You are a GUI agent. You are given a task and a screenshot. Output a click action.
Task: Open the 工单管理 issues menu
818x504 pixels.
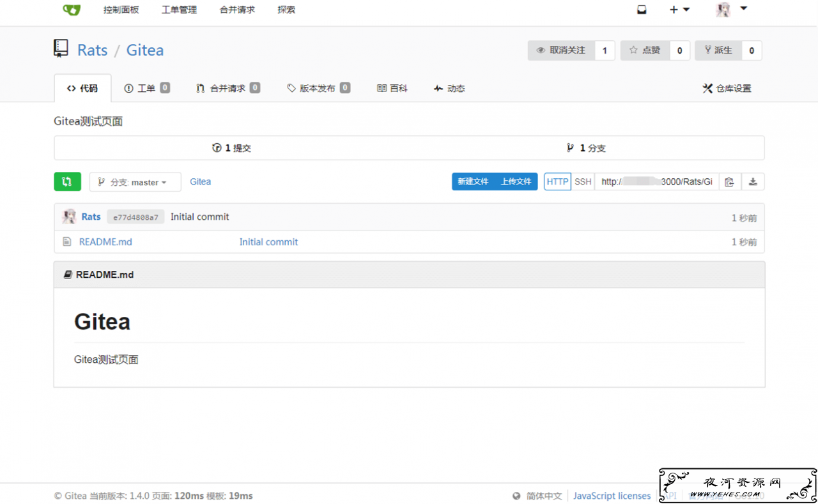[x=179, y=10]
